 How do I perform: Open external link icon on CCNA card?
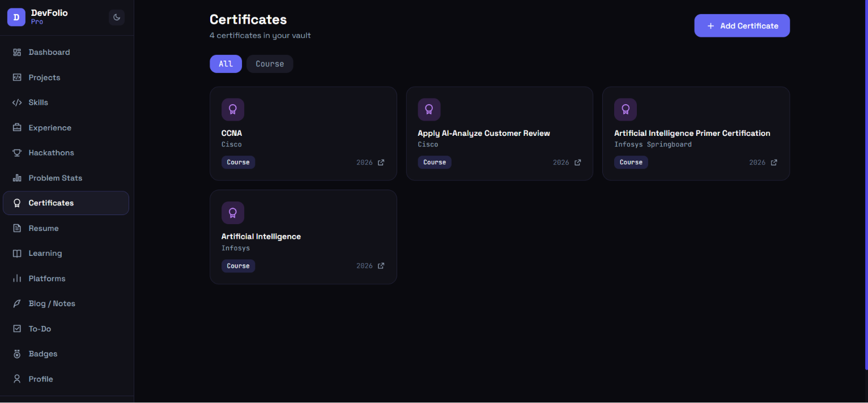pos(381,162)
